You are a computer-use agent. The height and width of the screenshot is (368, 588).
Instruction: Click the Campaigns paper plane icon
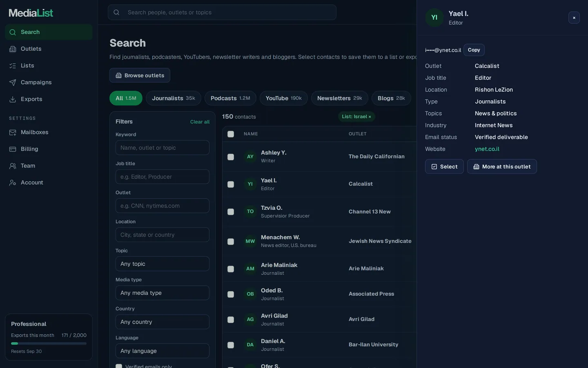point(13,83)
